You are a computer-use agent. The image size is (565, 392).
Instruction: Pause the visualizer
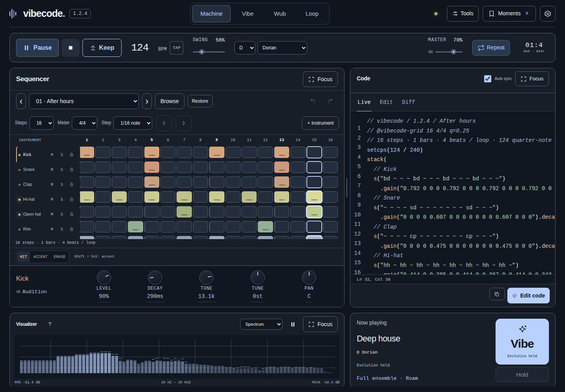pyautogui.click(x=293, y=324)
